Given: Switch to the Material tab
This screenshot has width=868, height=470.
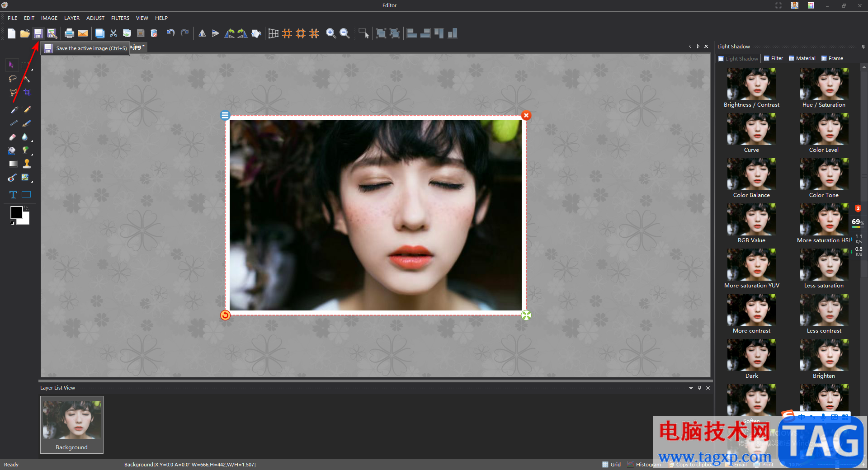Looking at the screenshot, I should coord(802,58).
